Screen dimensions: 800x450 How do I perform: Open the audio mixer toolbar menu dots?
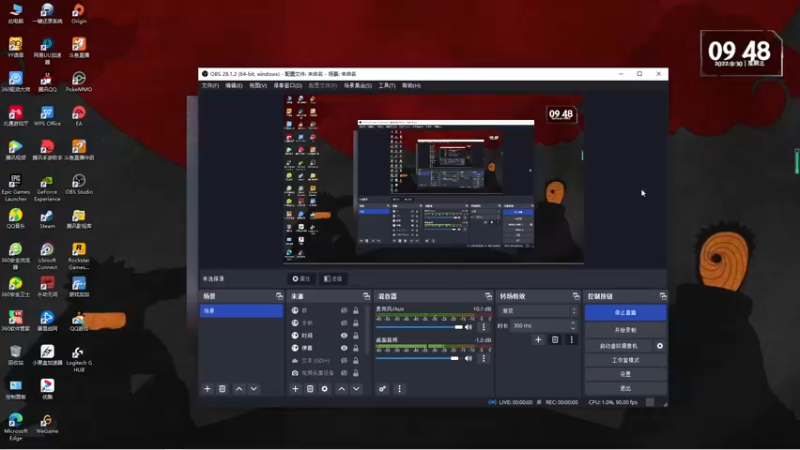[399, 389]
